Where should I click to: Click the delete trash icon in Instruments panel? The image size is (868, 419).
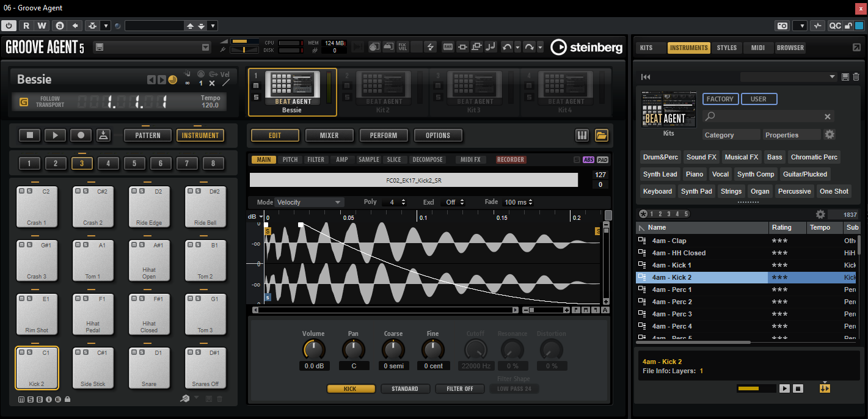pos(856,77)
